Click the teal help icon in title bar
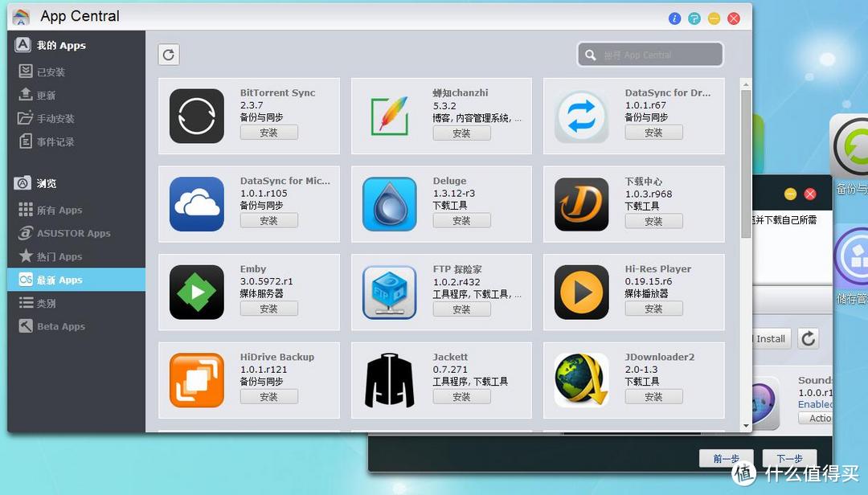The width and height of the screenshot is (868, 495). (694, 18)
